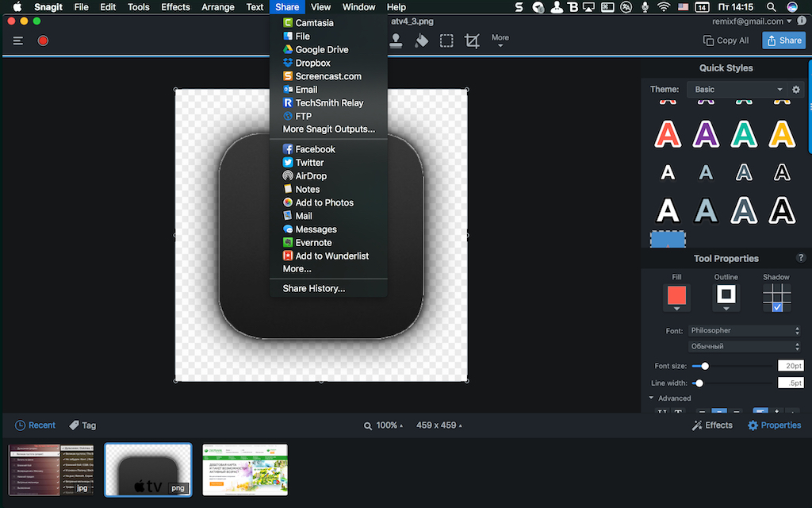Switch tray to Recent view
This screenshot has width=812, height=508.
point(35,425)
